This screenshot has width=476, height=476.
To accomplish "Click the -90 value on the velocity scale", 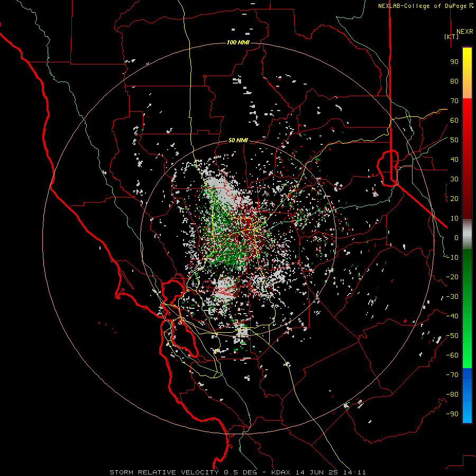I will 452,414.
